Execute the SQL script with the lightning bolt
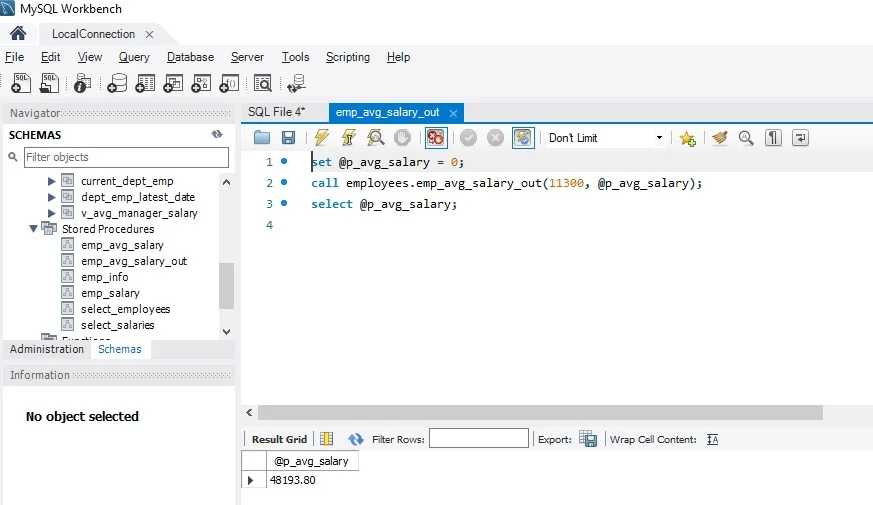Screen dimensions: 873x505 point(321,138)
